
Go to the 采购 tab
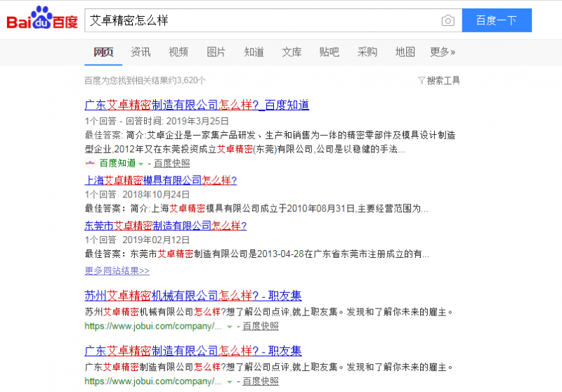367,52
